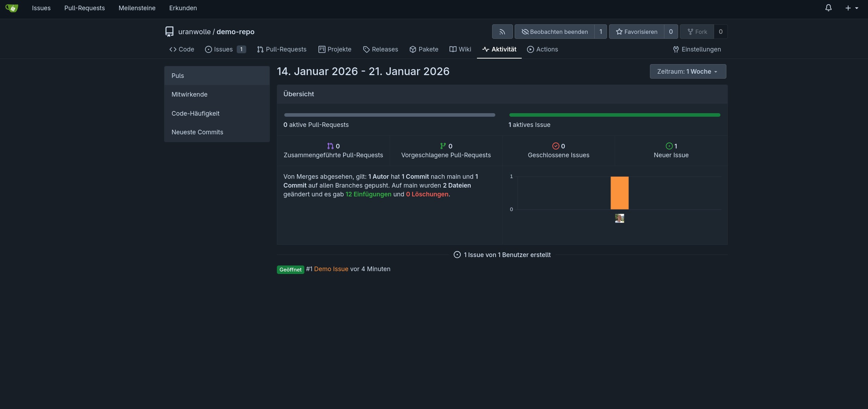Click the orange commit bar in the chart

[619, 193]
